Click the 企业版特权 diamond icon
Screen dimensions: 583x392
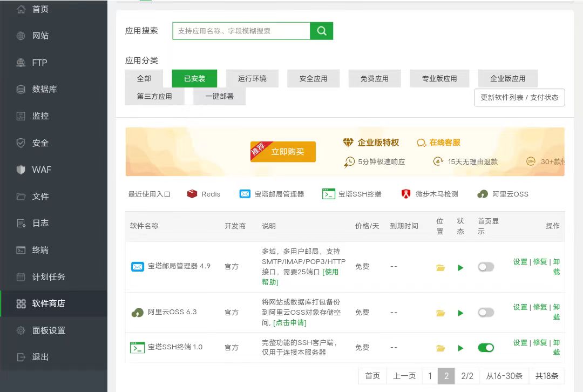(348, 143)
